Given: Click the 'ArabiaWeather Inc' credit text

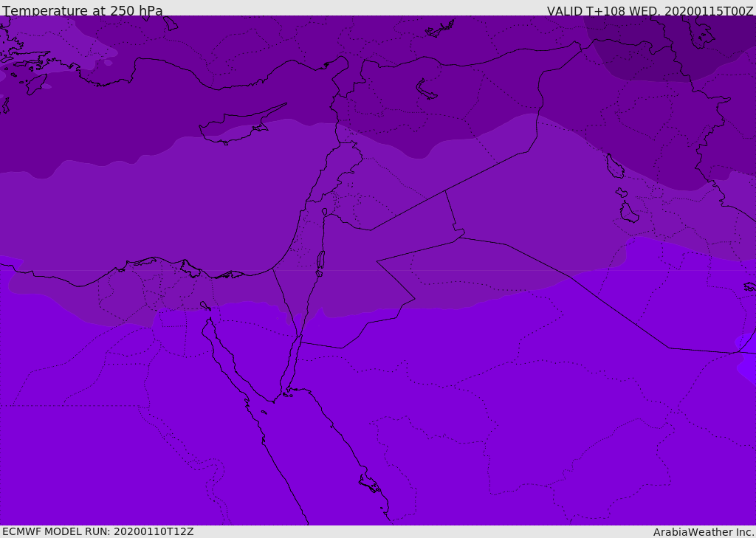Looking at the screenshot, I should pyautogui.click(x=704, y=532).
